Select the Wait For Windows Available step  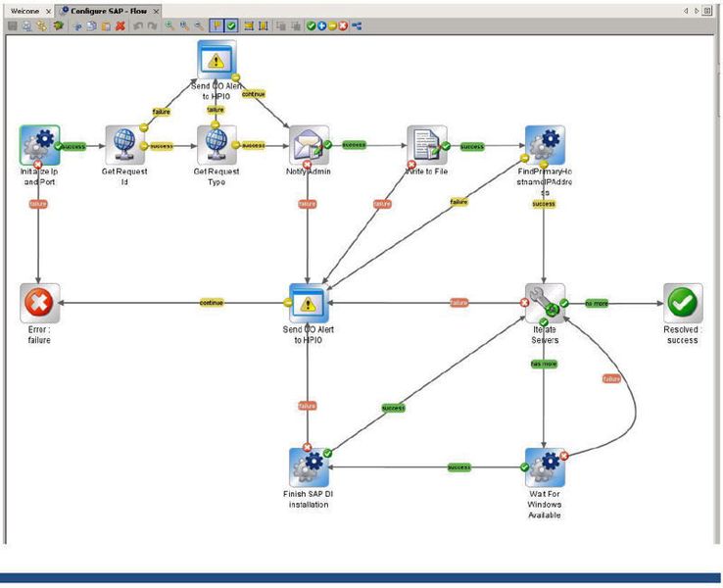tap(545, 467)
